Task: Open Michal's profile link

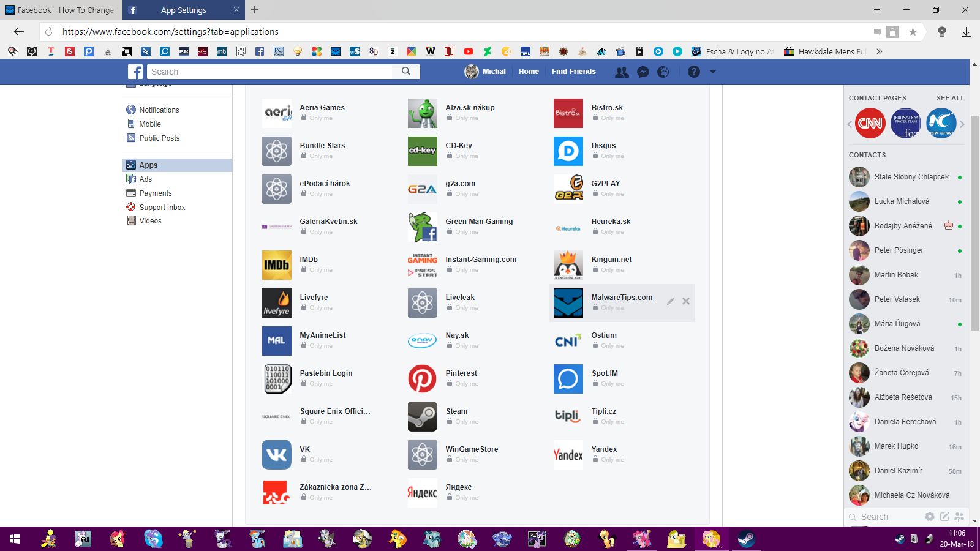Action: 486,72
